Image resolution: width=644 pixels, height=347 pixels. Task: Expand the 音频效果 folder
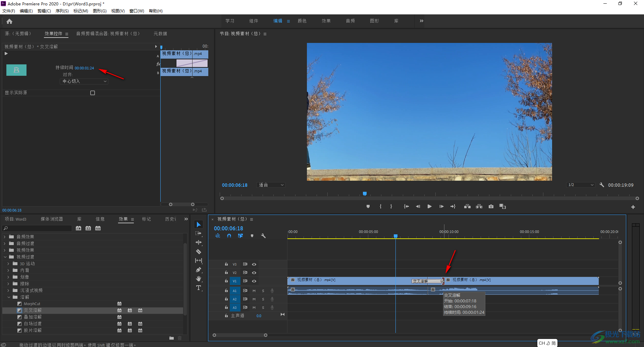[5, 237]
